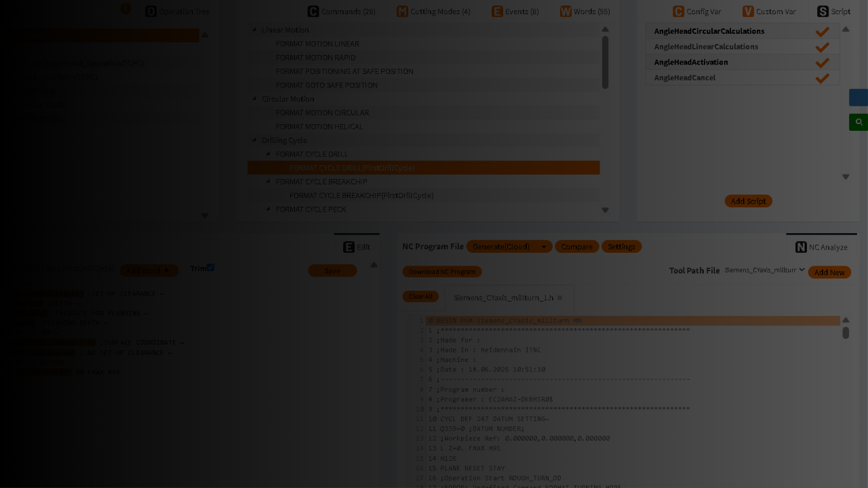868x488 pixels.
Task: Open the NC Analyze panel
Action: click(x=821, y=247)
